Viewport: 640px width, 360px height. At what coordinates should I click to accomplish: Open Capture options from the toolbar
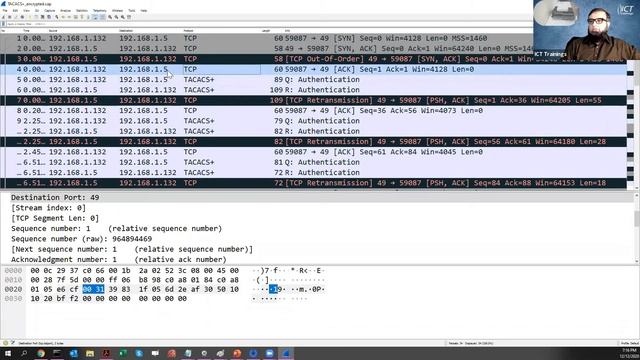tap(22, 17)
